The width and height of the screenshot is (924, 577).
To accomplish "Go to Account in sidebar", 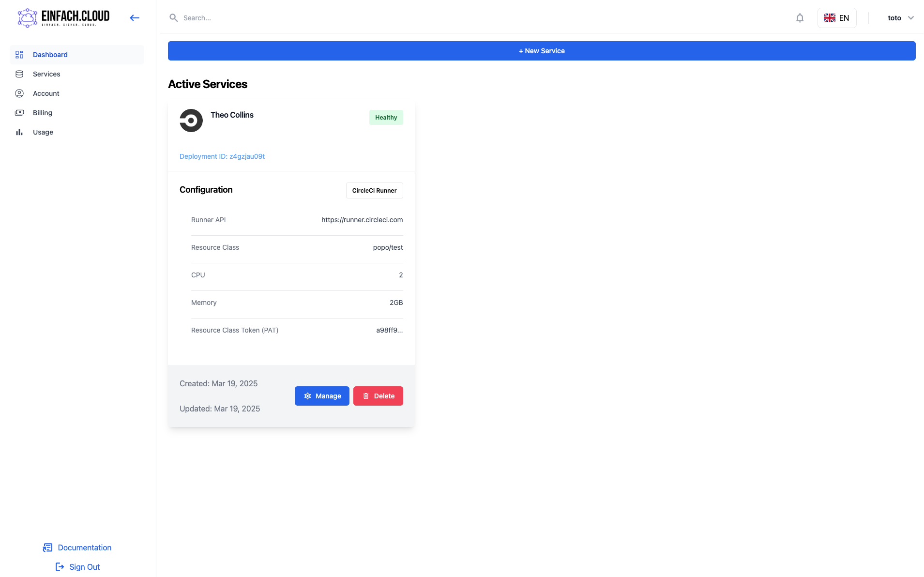I will click(x=46, y=93).
